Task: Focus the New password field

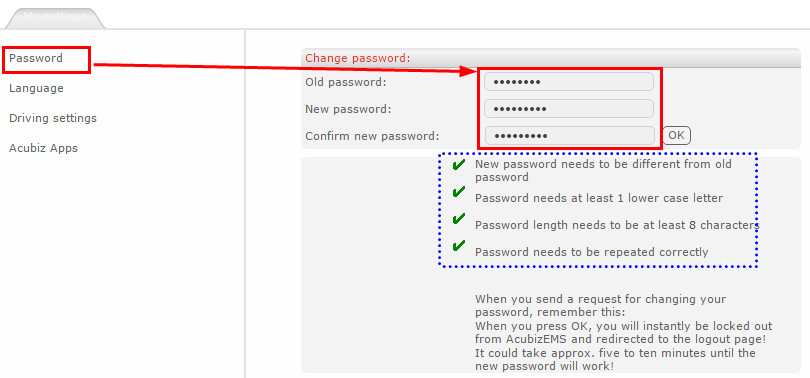Action: (x=569, y=109)
